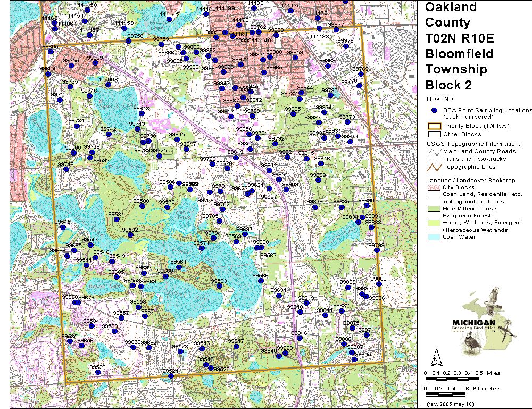Click the Mixed/Deciduous Forest legend swatch
532x409 pixels.
pos(434,208)
